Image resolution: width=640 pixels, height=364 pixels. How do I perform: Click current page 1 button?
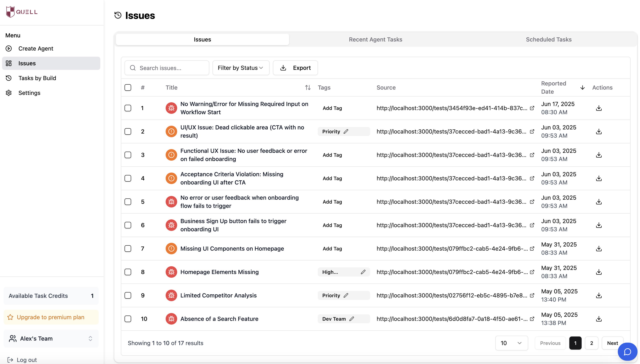coord(575,343)
